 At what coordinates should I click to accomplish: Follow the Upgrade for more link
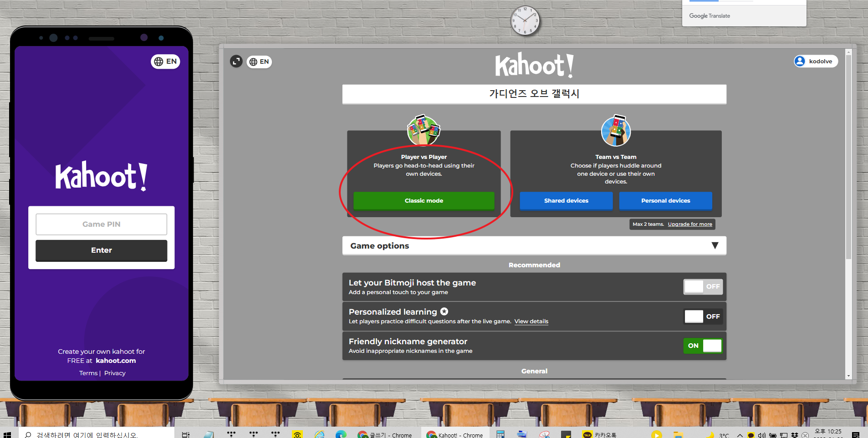[690, 224]
